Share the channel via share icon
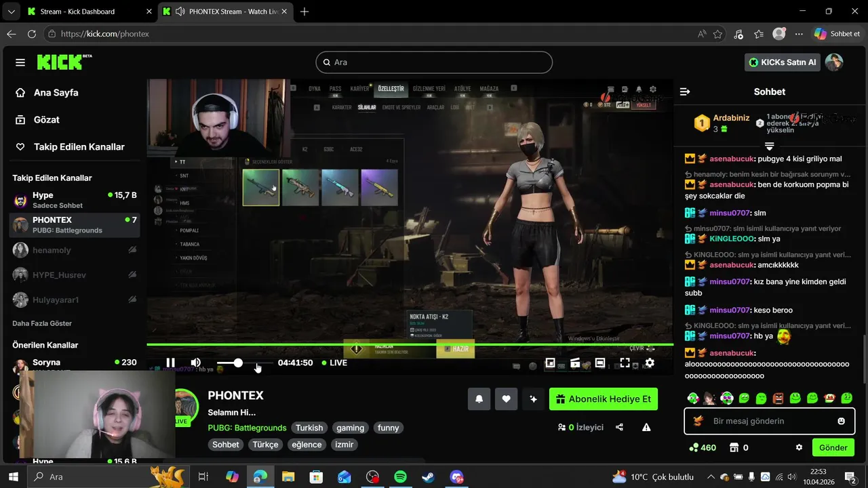The height and width of the screenshot is (488, 868). [619, 428]
